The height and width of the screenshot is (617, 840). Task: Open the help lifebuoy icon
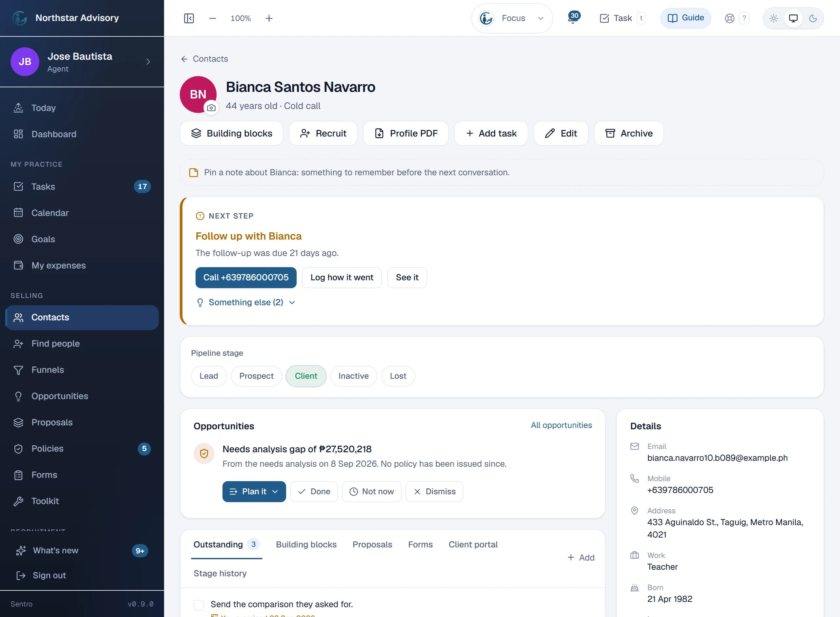point(729,18)
